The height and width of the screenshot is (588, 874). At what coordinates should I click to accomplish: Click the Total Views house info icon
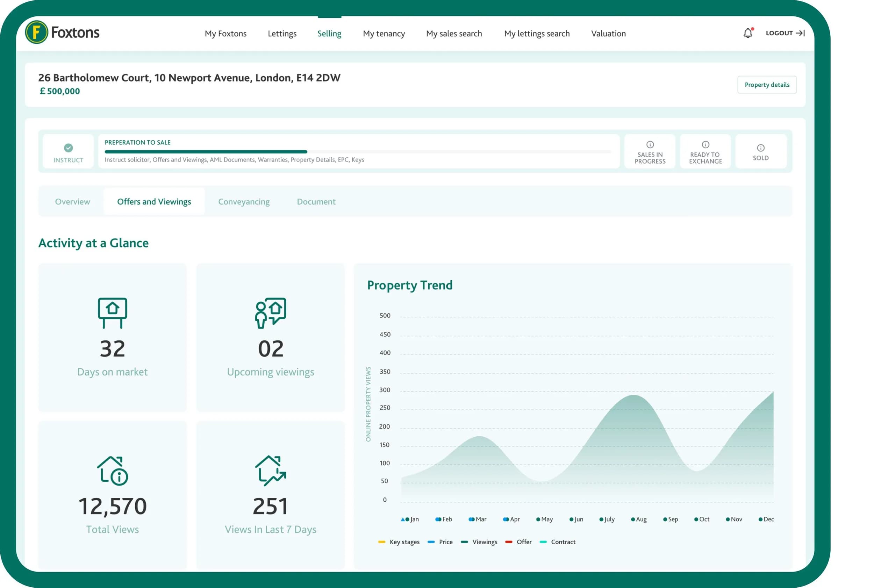[113, 471]
